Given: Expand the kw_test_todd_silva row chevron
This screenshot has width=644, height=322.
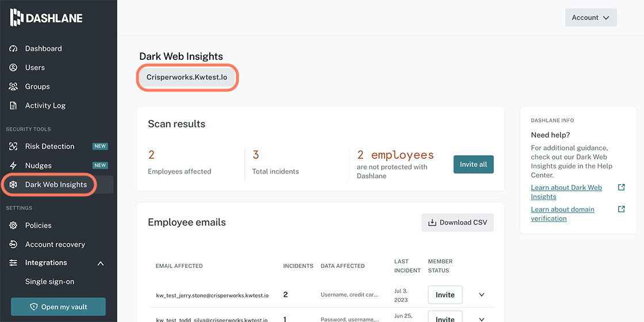Looking at the screenshot, I should pos(482,319).
